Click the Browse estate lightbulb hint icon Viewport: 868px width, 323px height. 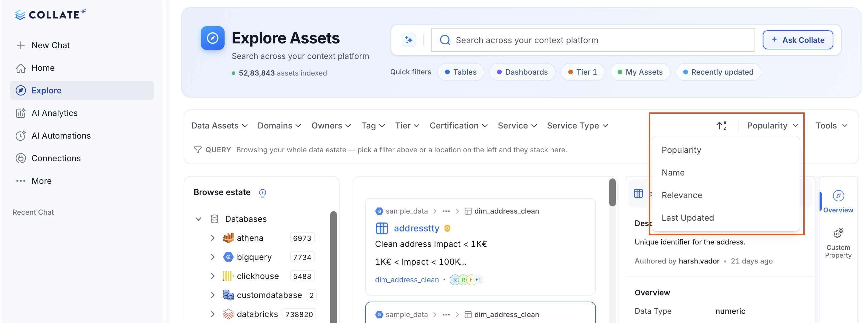click(x=263, y=193)
